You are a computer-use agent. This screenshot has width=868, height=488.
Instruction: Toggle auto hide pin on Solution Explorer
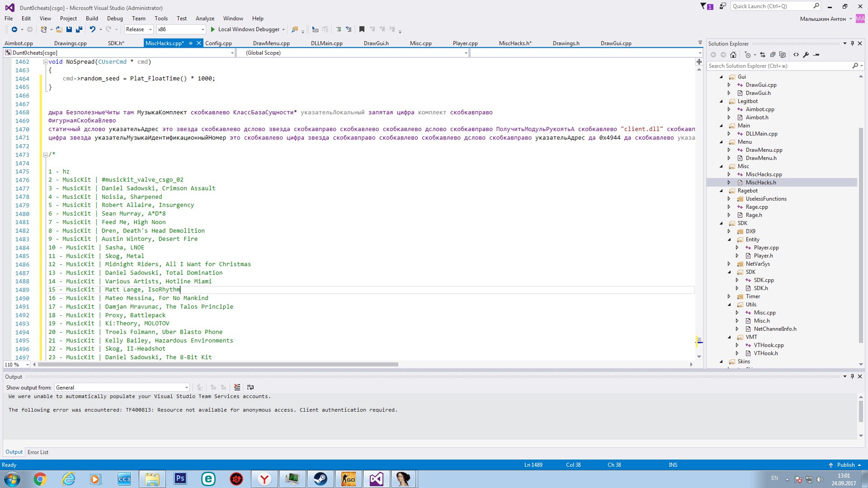(852, 44)
